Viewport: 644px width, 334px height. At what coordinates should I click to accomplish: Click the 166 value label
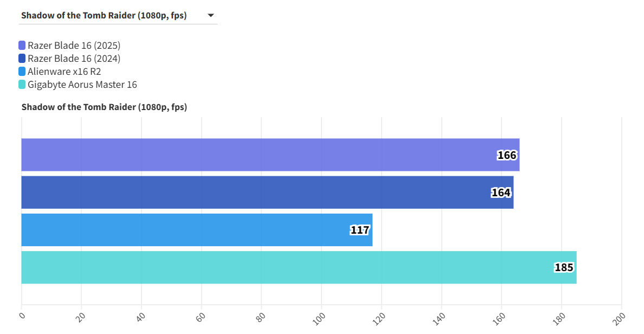pyautogui.click(x=507, y=156)
